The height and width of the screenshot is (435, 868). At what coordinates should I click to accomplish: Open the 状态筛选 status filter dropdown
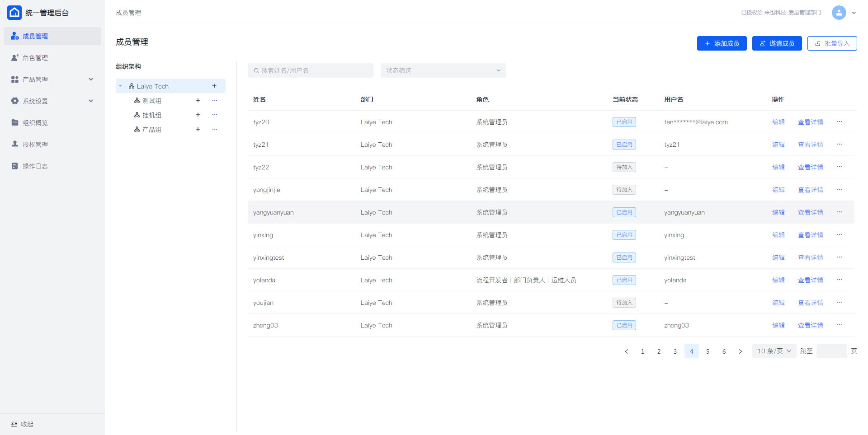443,70
